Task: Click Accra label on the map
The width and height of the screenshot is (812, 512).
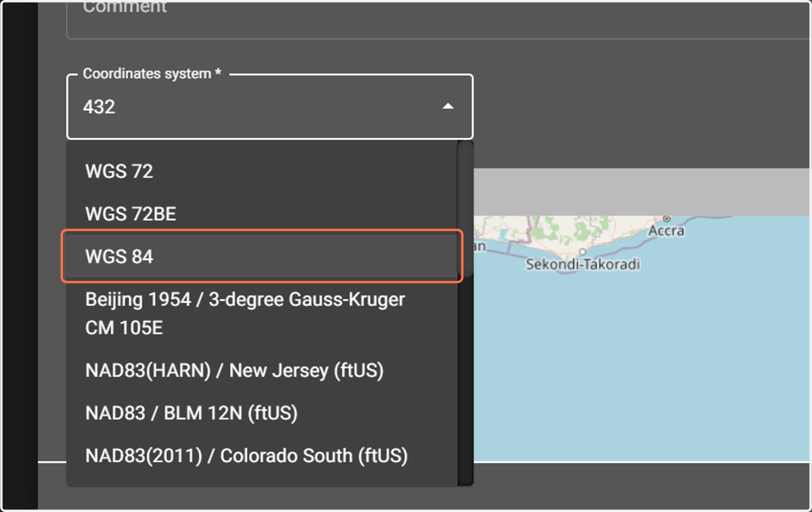Action: 666,231
